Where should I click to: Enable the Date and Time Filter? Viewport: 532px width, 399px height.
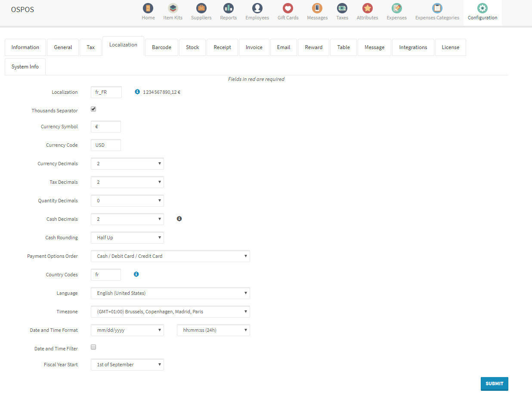click(x=93, y=346)
